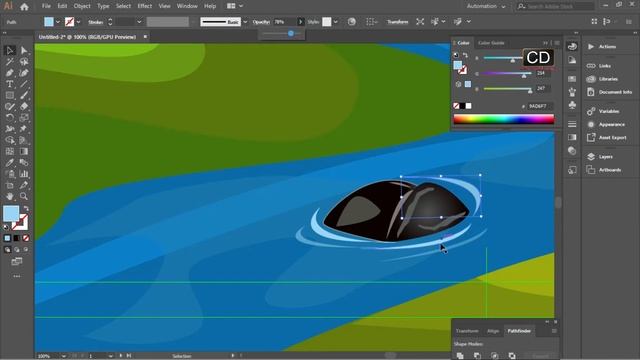
Task: Bring the stroke box forward in Color panel
Action: [x=463, y=71]
